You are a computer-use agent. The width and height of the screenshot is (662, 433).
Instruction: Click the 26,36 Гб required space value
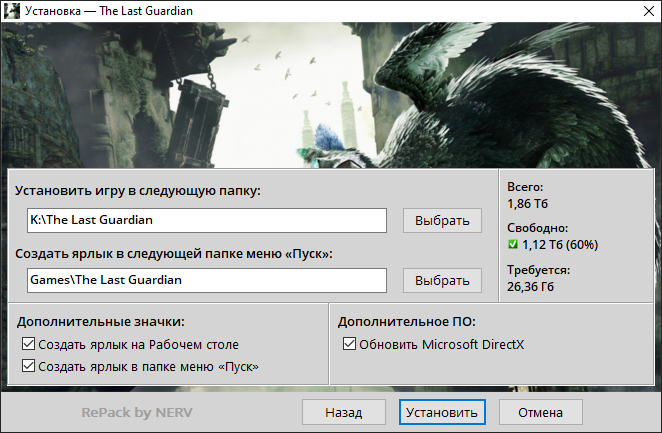pos(530,287)
